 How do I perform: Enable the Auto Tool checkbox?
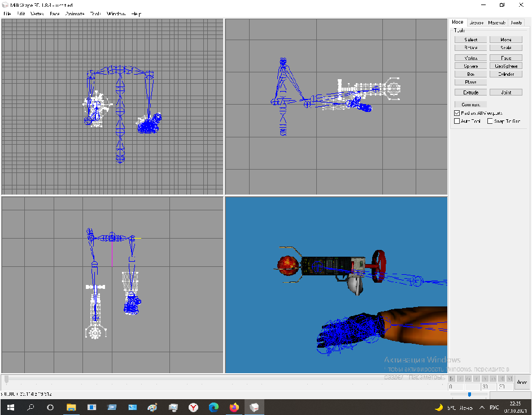pos(457,121)
